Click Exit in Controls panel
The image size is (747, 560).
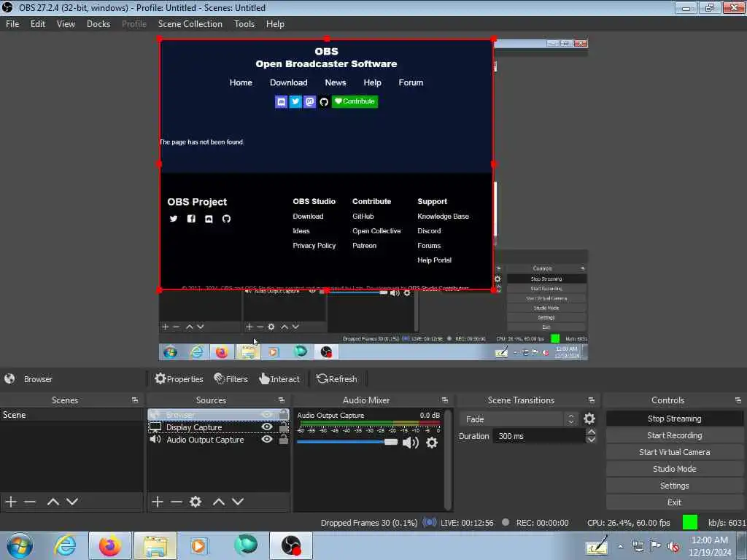tap(674, 502)
